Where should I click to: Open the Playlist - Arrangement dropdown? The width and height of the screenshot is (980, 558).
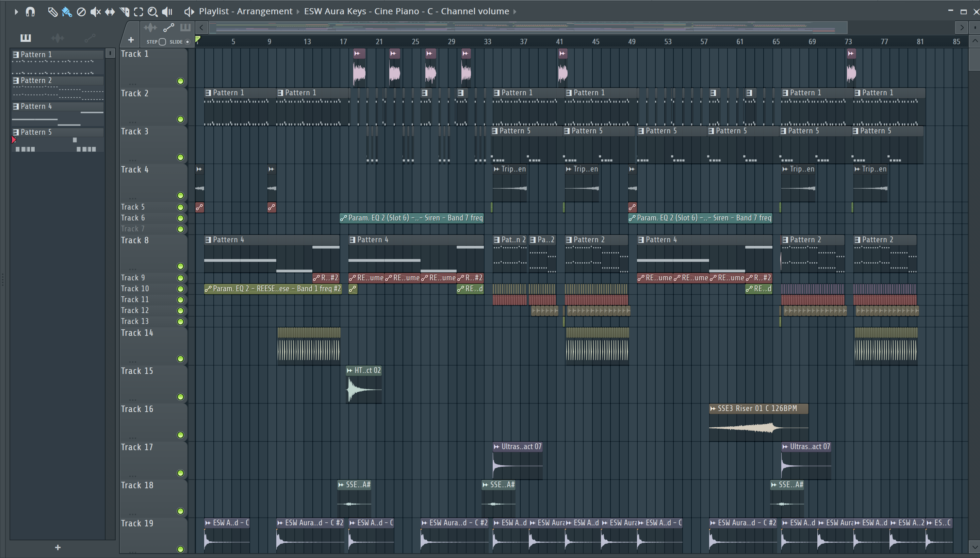coord(245,12)
